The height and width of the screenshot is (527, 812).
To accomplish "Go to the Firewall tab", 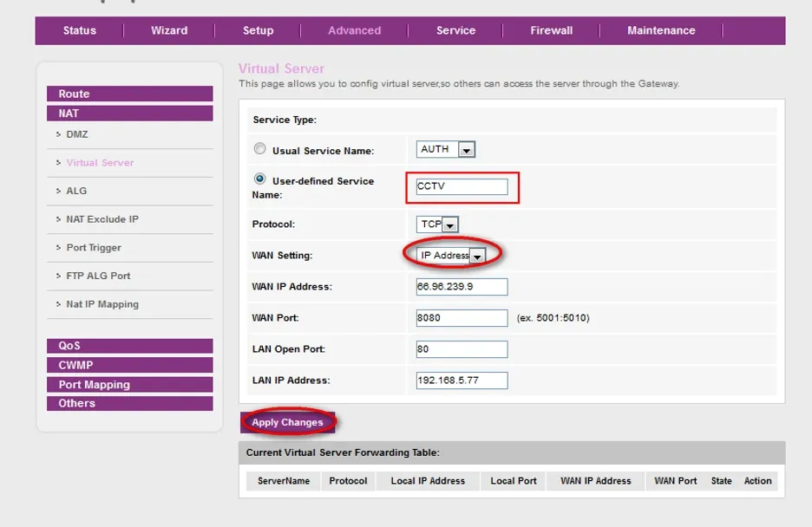I will click(x=552, y=30).
